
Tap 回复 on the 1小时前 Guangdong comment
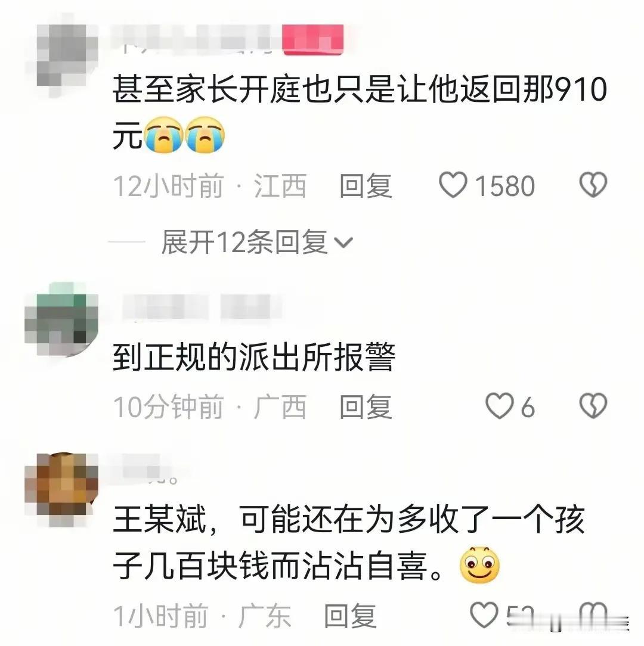350,616
